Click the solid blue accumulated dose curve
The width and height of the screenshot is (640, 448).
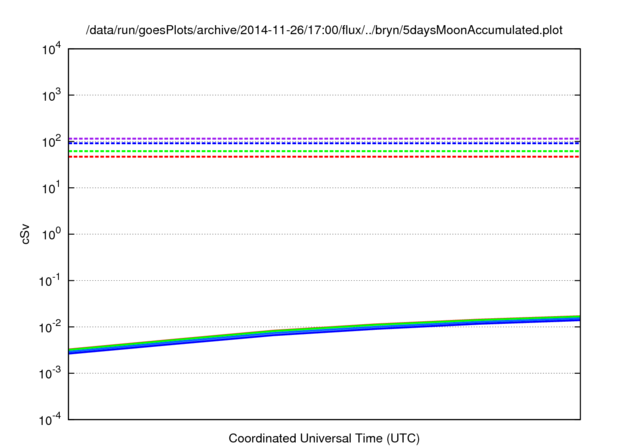pyautogui.click(x=324, y=333)
